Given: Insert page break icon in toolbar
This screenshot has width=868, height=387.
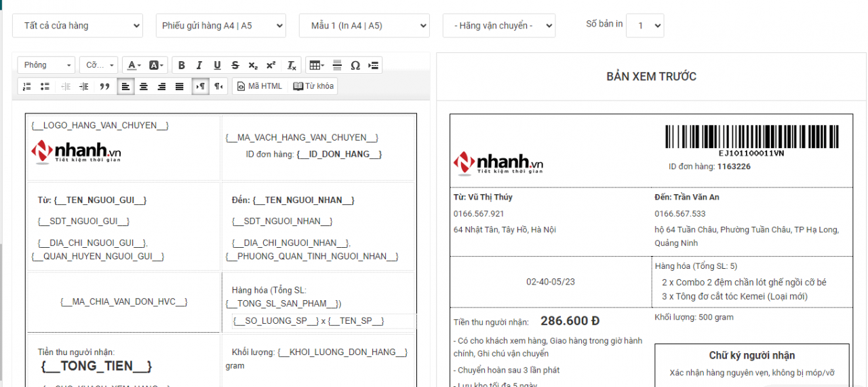Looking at the screenshot, I should click(x=373, y=65).
